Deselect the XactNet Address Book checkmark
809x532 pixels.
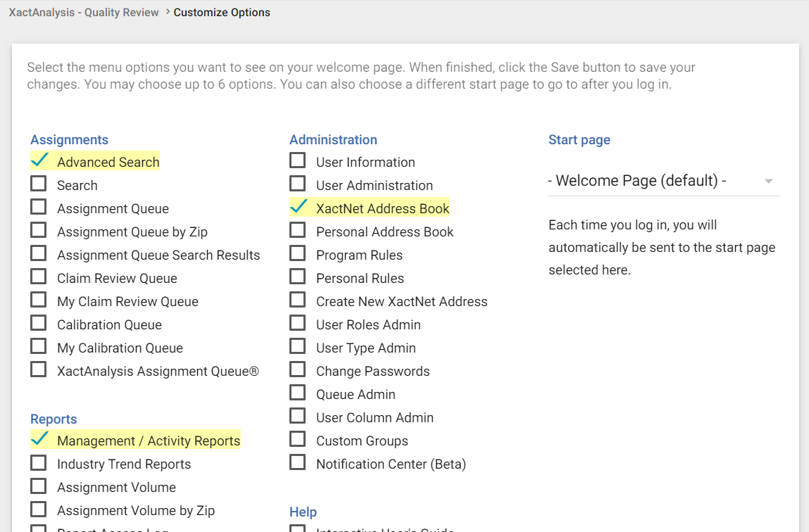(299, 208)
